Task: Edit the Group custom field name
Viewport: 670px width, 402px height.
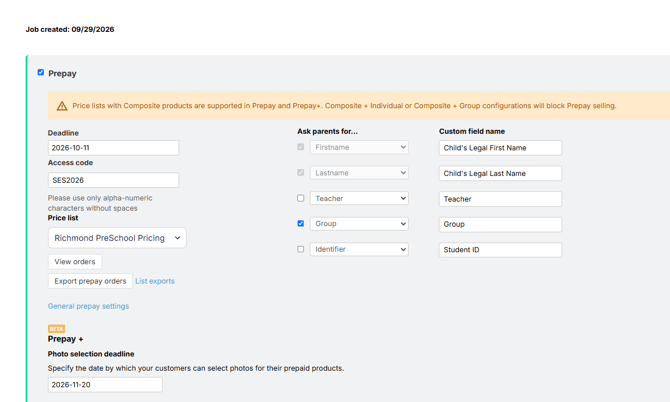Action: (500, 224)
